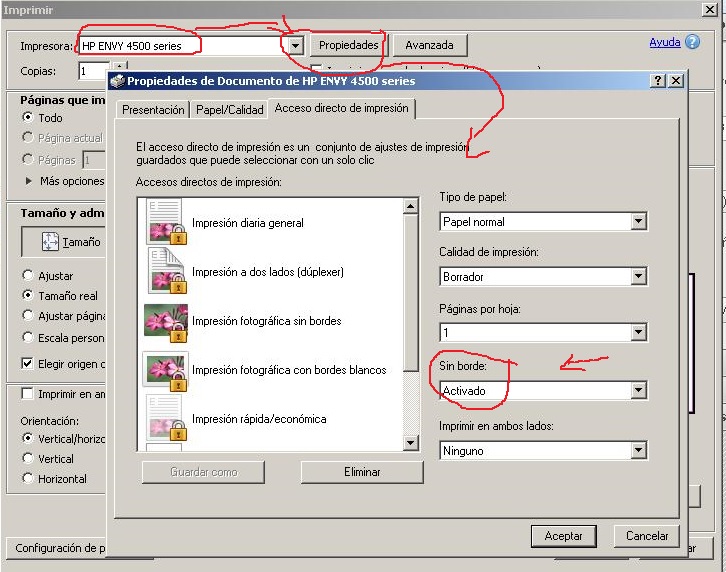Enable the Imprimir en ambas caras checkbox

tap(27, 394)
